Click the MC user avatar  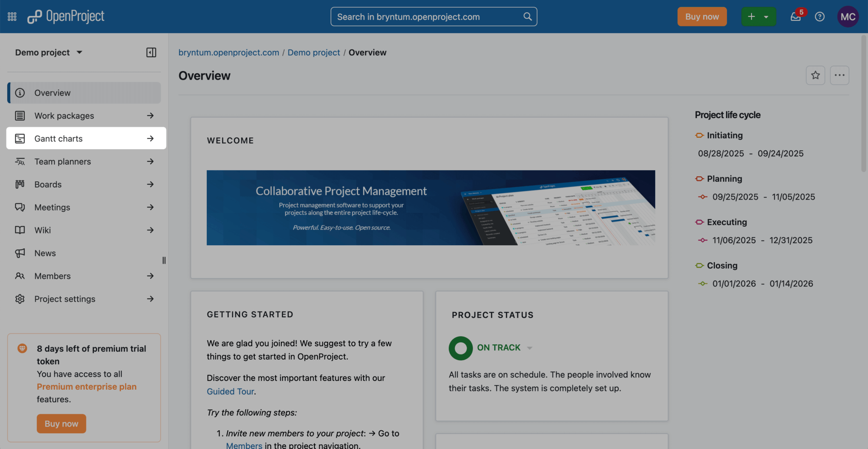[x=848, y=17]
